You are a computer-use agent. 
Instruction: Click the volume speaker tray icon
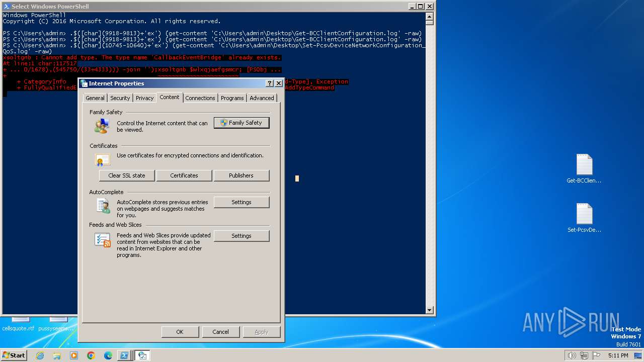coord(572,355)
